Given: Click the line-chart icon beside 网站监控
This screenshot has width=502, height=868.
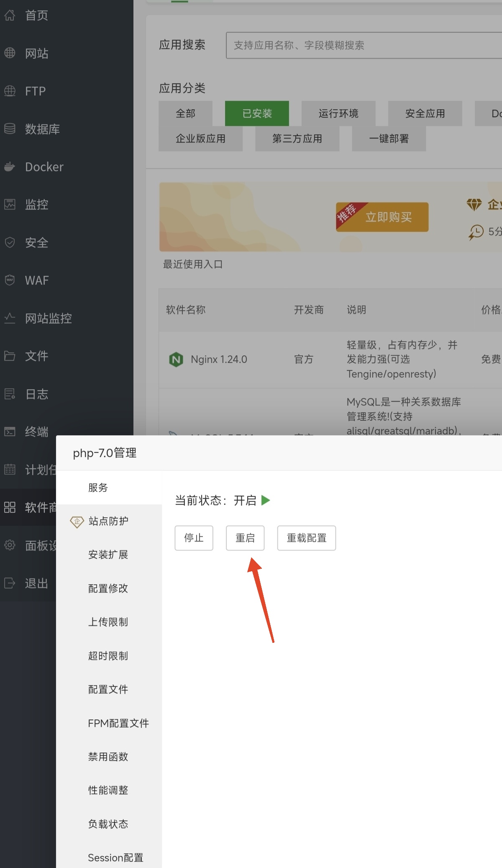Looking at the screenshot, I should click(10, 318).
